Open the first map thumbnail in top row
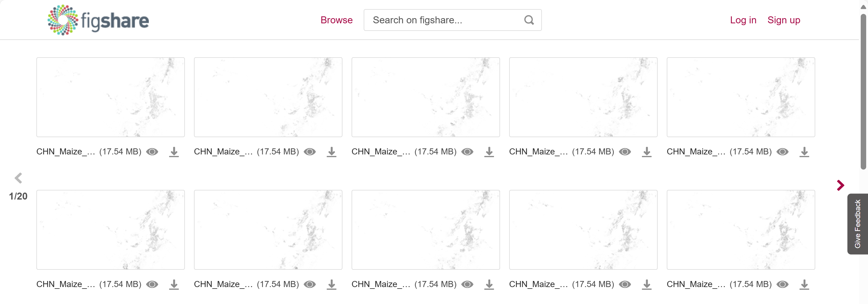Image resolution: width=868 pixels, height=304 pixels. click(111, 97)
